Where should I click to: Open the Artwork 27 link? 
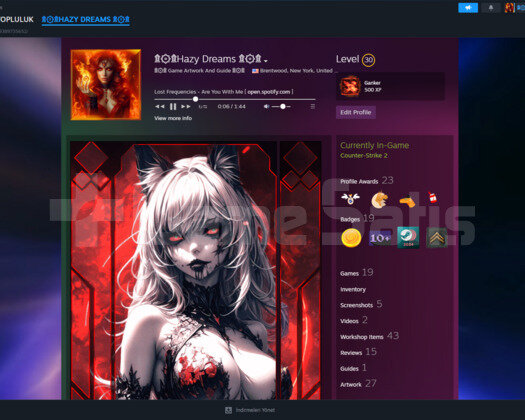pos(358,384)
